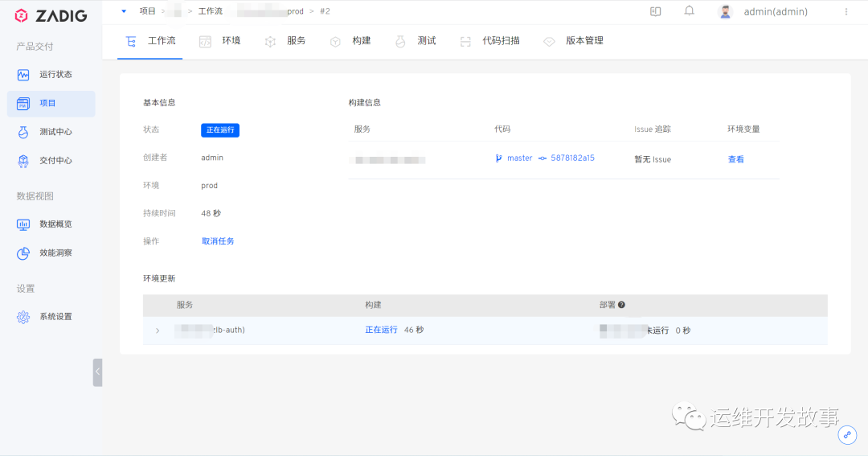Open 测试中心 in the sidebar
The image size is (868, 456).
point(51,132)
